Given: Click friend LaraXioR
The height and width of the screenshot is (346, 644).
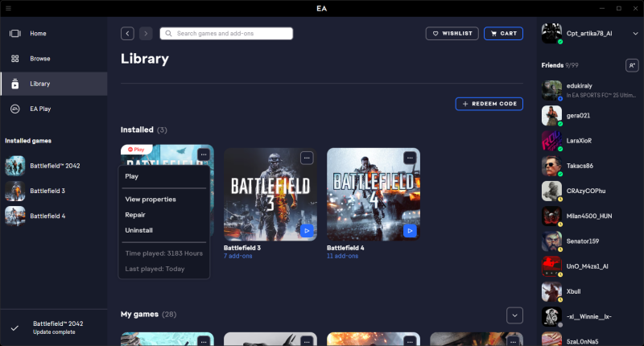Looking at the screenshot, I should pos(590,141).
